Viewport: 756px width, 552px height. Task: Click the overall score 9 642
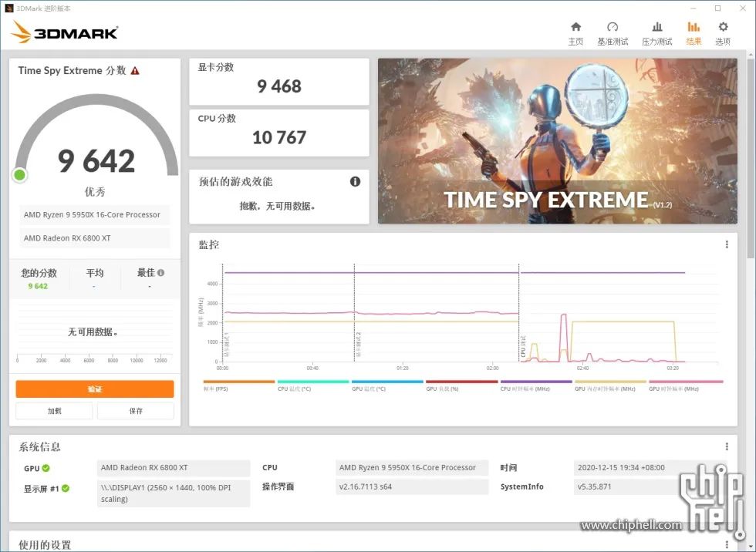[x=96, y=161]
